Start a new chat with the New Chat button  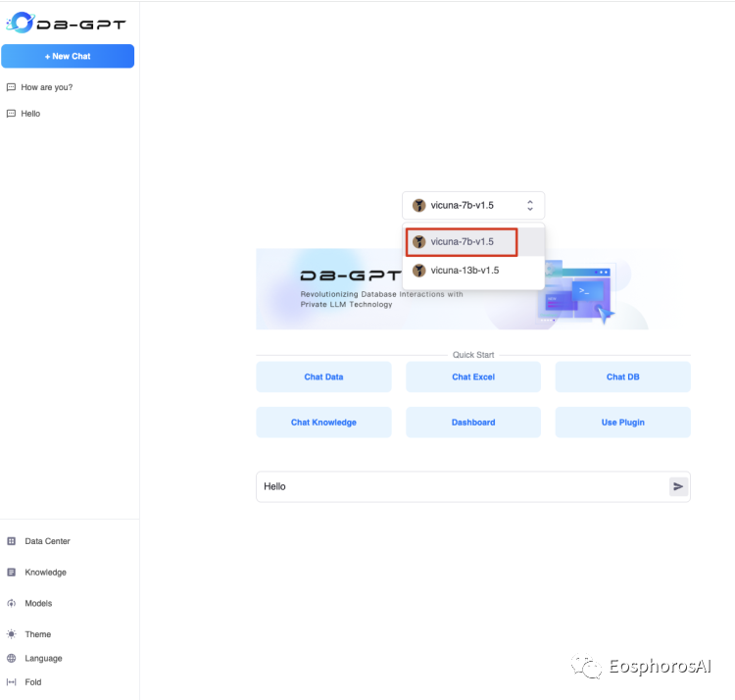pyautogui.click(x=68, y=56)
